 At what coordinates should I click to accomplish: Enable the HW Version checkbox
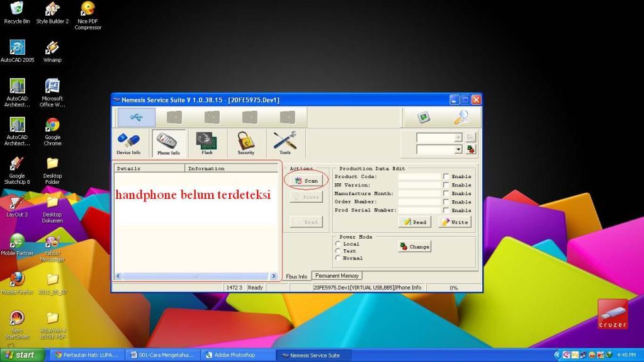(446, 185)
